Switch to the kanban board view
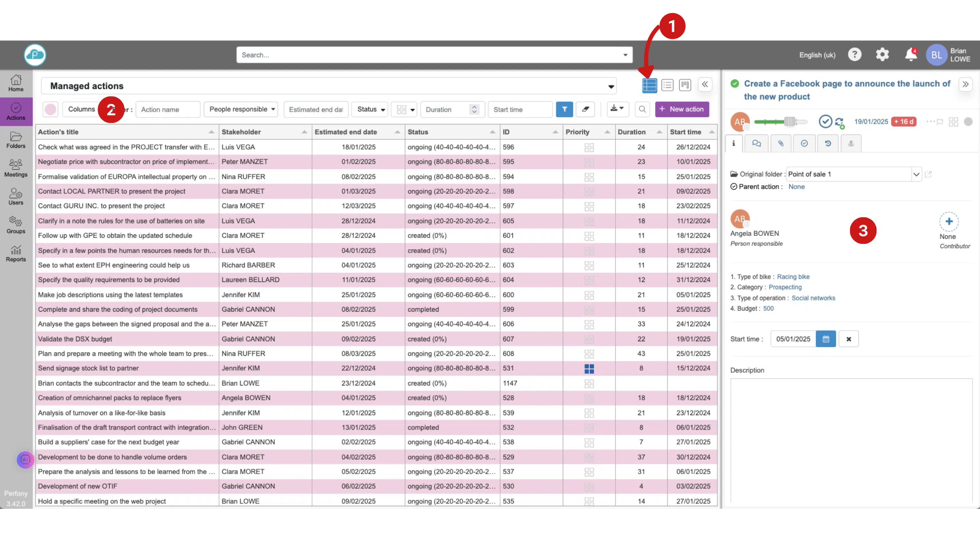 685,85
